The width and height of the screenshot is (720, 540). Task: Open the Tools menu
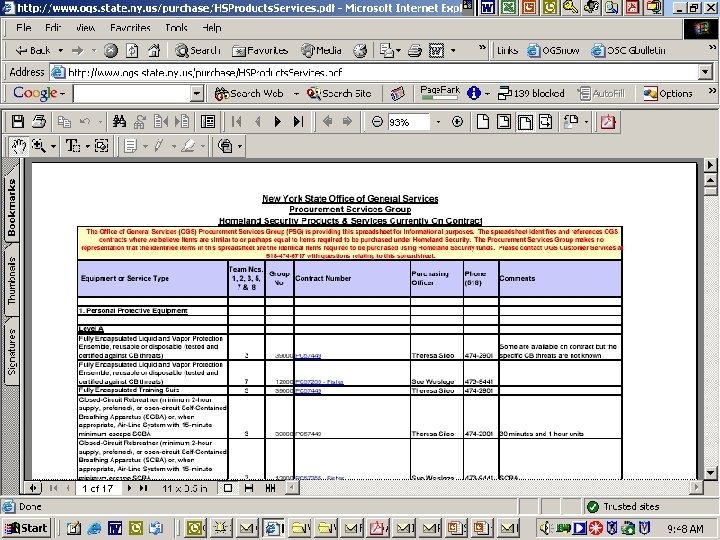176,28
